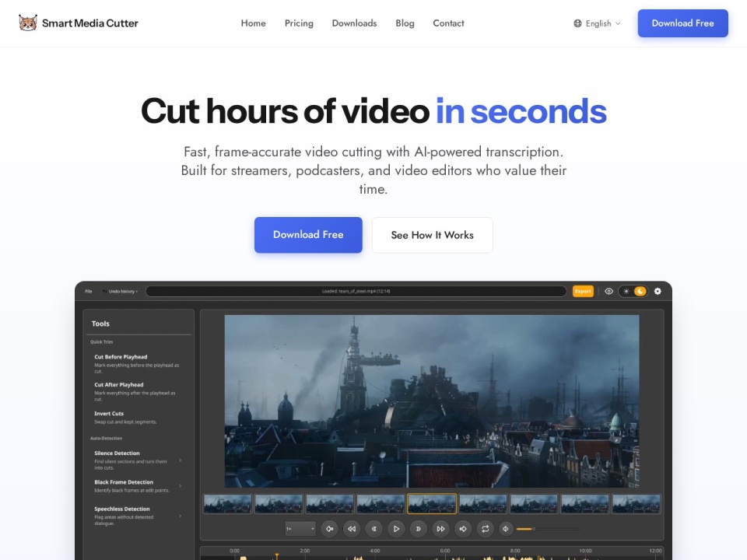
Task: Open the 1x playback speed dropdown
Action: (x=300, y=529)
